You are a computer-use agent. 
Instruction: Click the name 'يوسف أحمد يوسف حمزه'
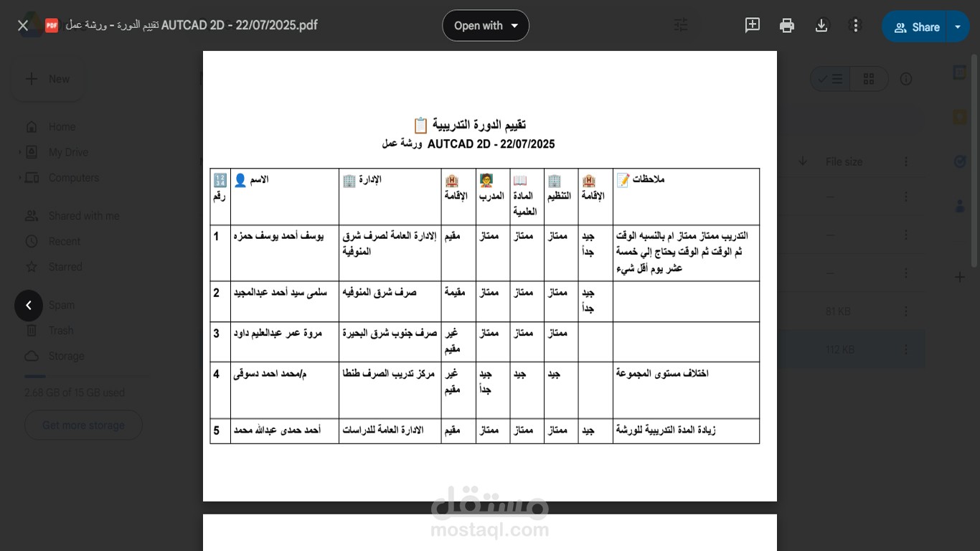coord(278,236)
